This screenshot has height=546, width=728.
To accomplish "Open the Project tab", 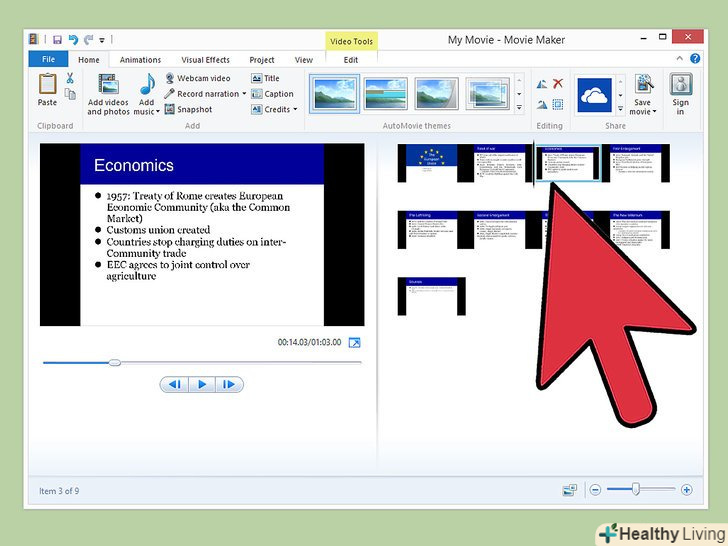I will click(x=262, y=60).
